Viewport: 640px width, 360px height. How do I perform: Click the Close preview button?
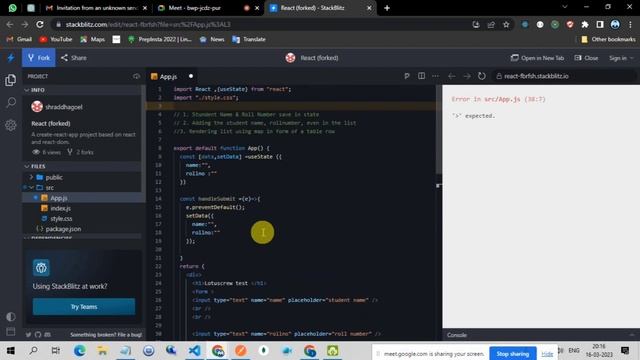(x=586, y=58)
